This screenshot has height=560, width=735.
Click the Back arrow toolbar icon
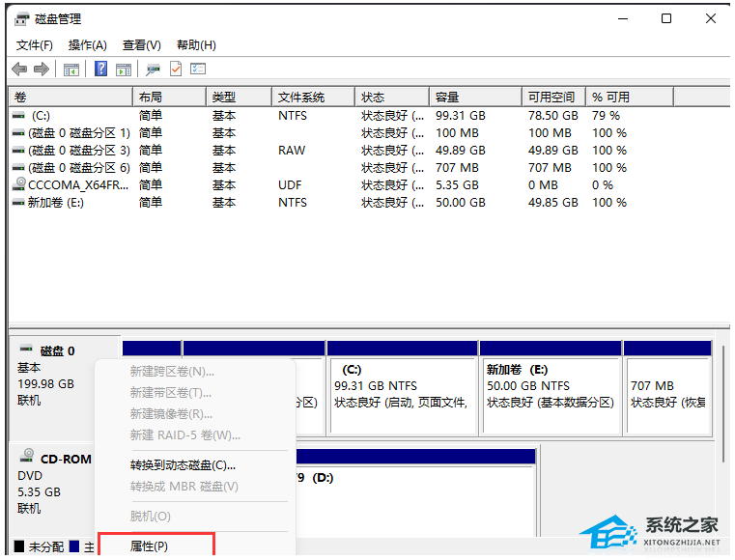pos(19,70)
